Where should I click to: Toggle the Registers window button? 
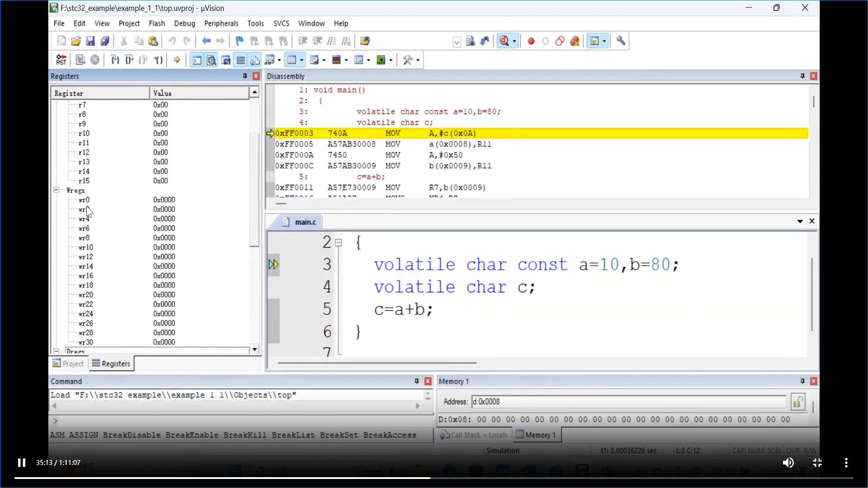pos(241,60)
